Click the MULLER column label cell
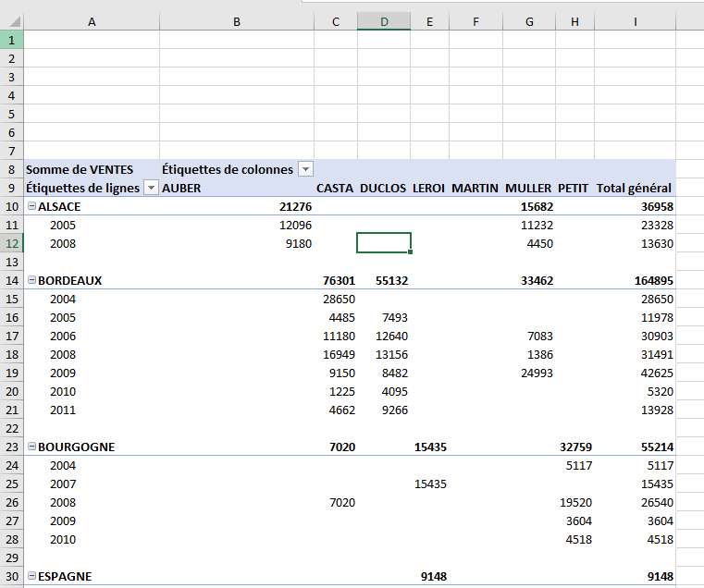The width and height of the screenshot is (704, 588). 528,188
